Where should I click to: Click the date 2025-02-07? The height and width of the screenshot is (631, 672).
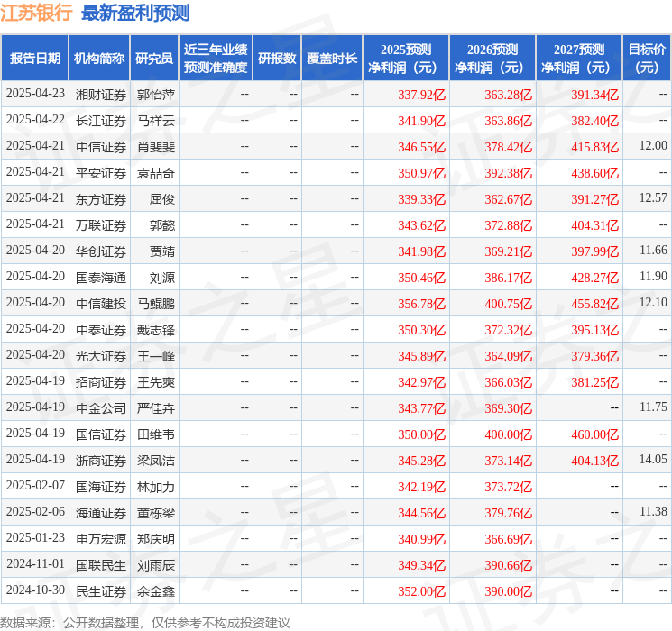35,485
